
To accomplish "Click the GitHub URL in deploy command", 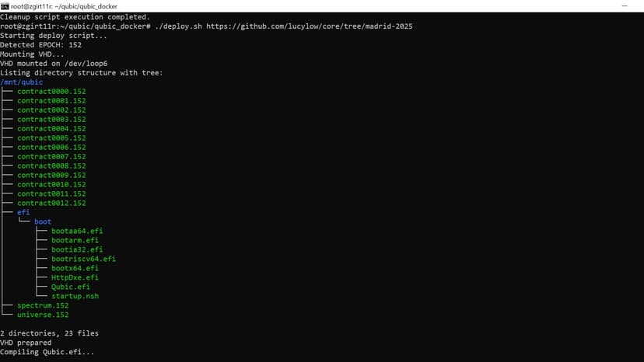I will coord(310,26).
